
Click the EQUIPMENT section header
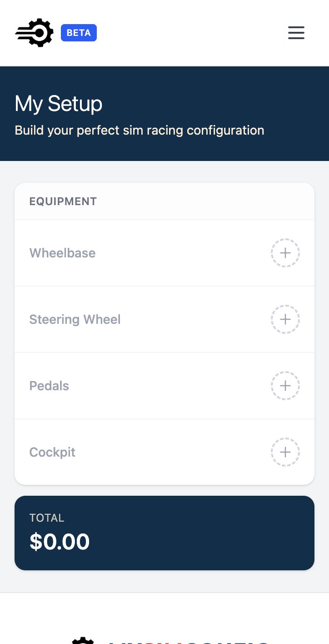(63, 201)
